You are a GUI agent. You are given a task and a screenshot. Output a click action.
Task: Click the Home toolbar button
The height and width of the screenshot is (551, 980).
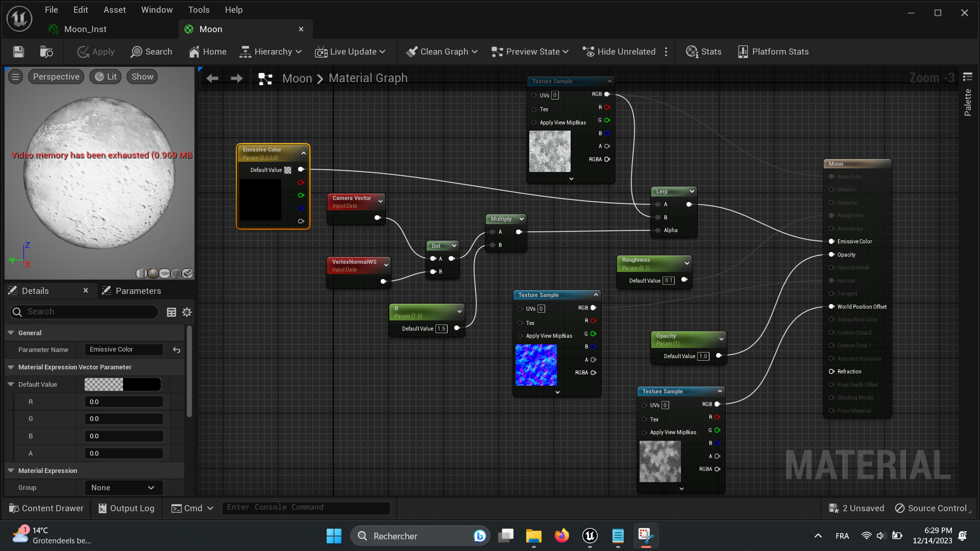pos(207,52)
